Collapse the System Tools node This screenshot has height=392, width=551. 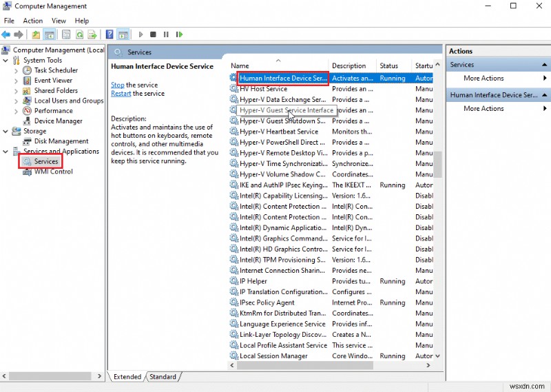point(6,60)
